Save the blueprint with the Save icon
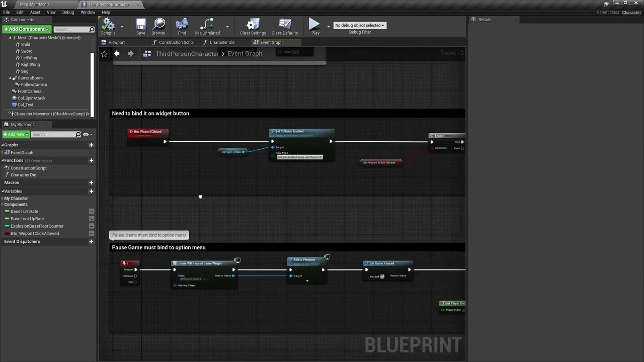Image resolution: width=644 pixels, height=362 pixels. coord(141,27)
